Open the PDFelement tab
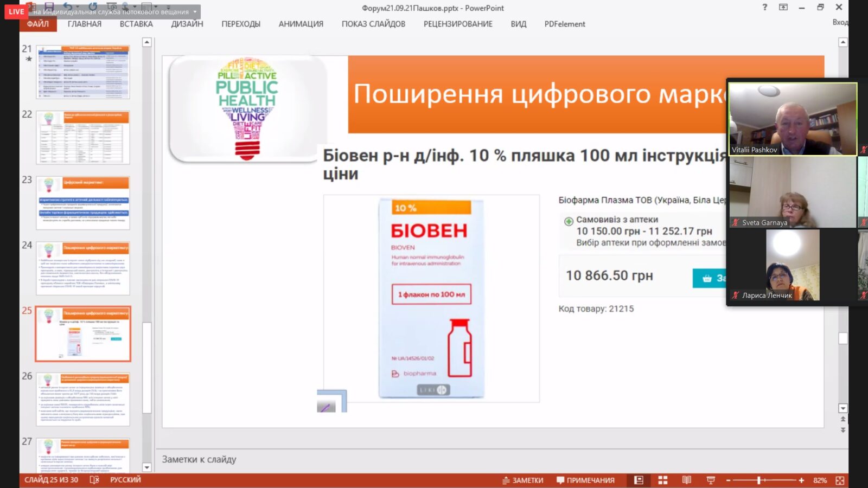This screenshot has width=868, height=488. coord(565,24)
